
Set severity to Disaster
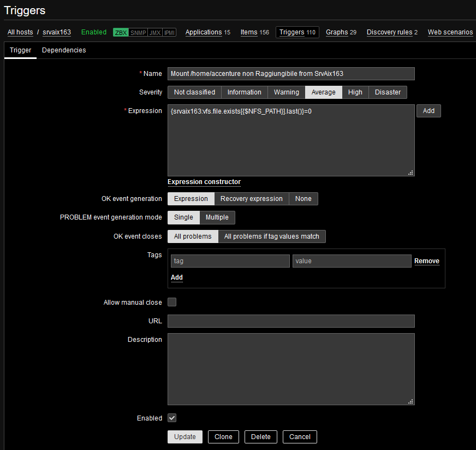(x=388, y=92)
